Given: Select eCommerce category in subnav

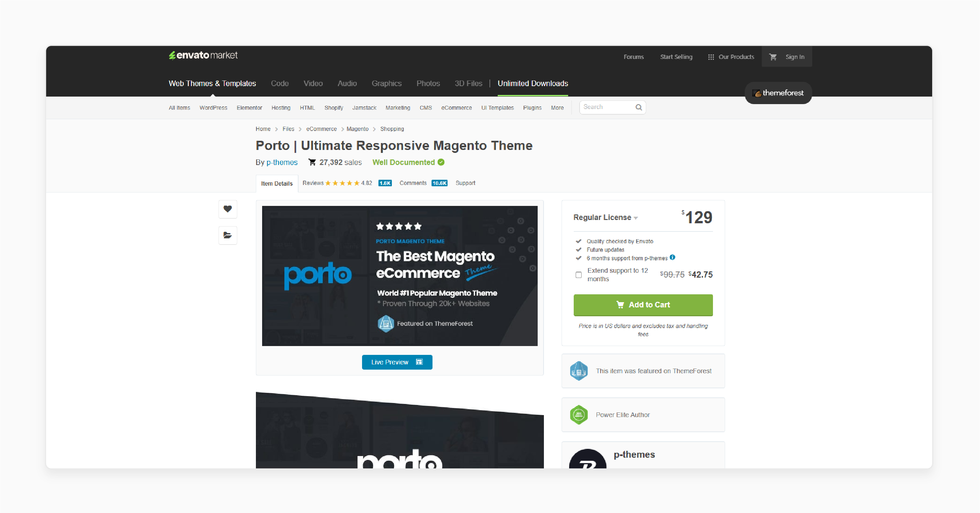Looking at the screenshot, I should click(x=456, y=108).
